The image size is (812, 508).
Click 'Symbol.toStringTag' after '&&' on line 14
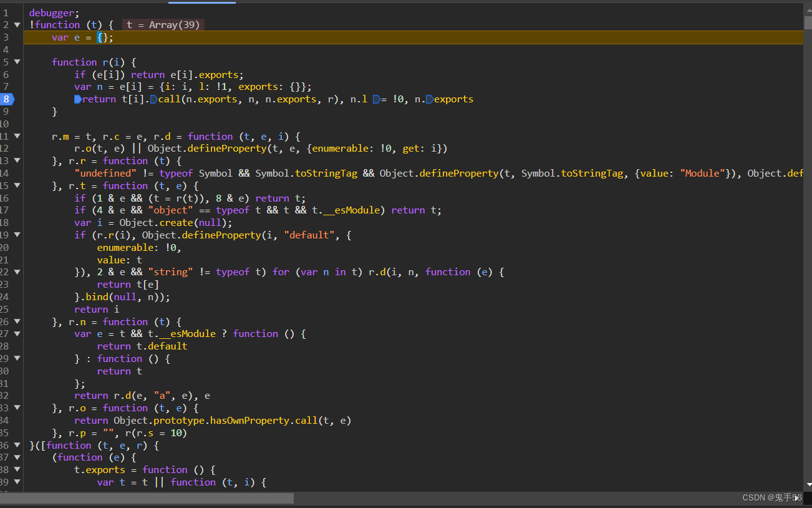pyautogui.click(x=306, y=173)
